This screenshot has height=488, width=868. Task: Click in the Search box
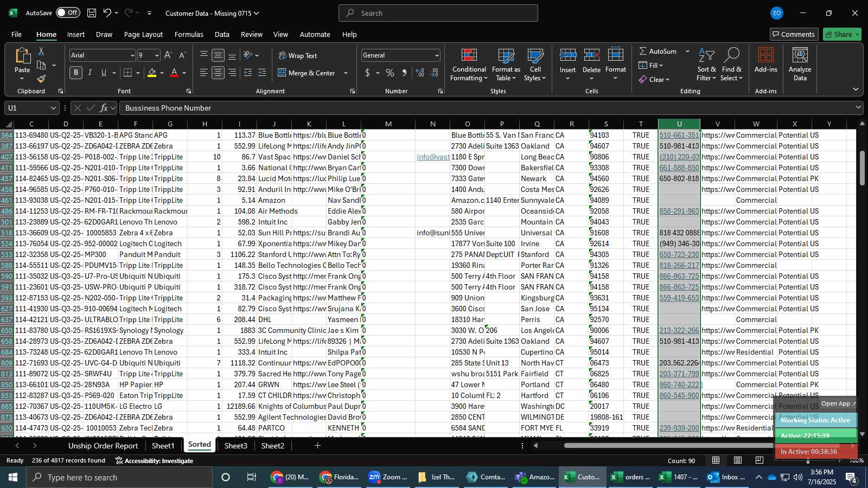438,13
